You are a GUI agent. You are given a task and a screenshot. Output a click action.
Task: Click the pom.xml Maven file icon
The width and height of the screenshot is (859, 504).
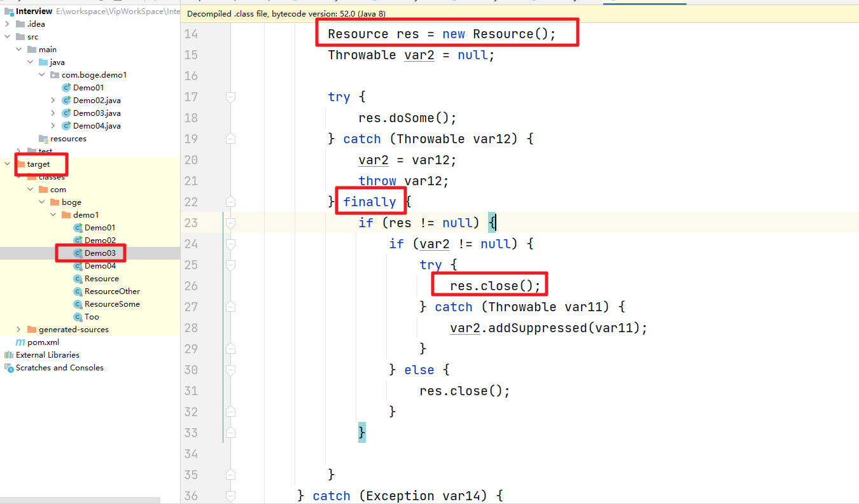pyautogui.click(x=21, y=342)
